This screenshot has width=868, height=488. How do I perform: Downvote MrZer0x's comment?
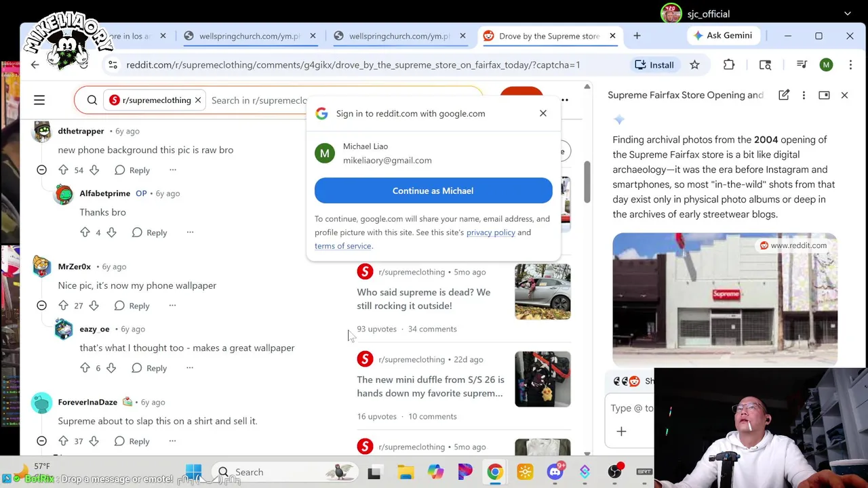[x=94, y=306]
